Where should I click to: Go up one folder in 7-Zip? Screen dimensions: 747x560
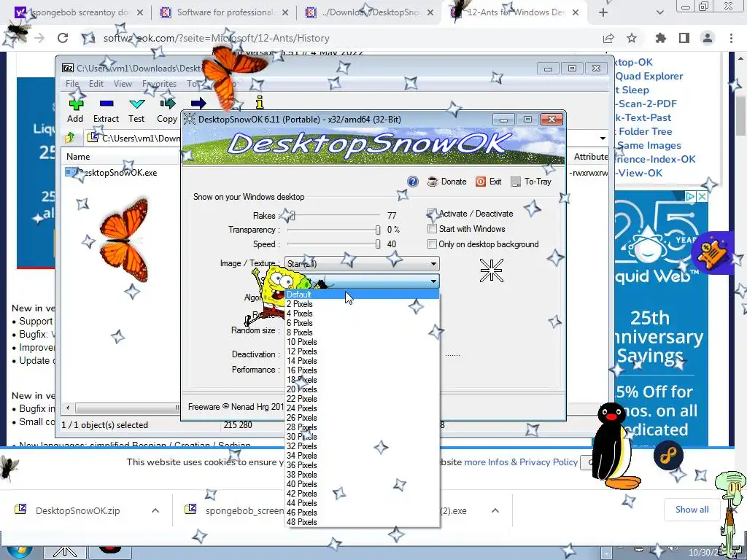(x=70, y=138)
